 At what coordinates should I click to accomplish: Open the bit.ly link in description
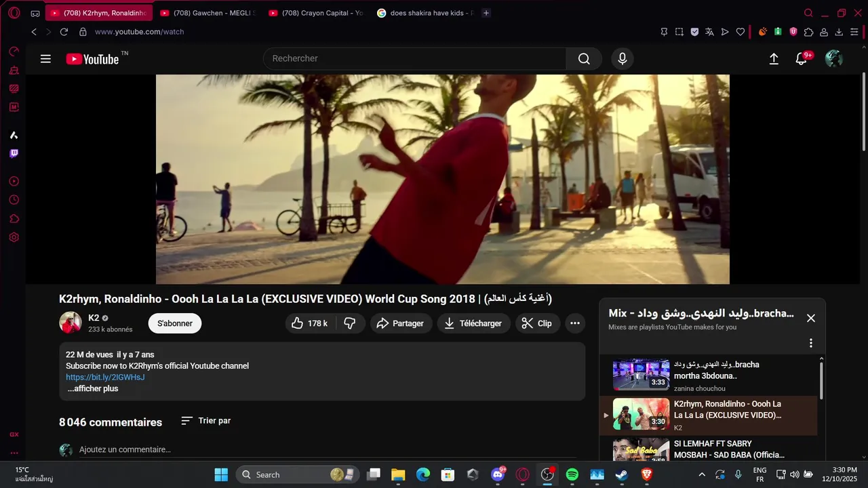coord(105,377)
